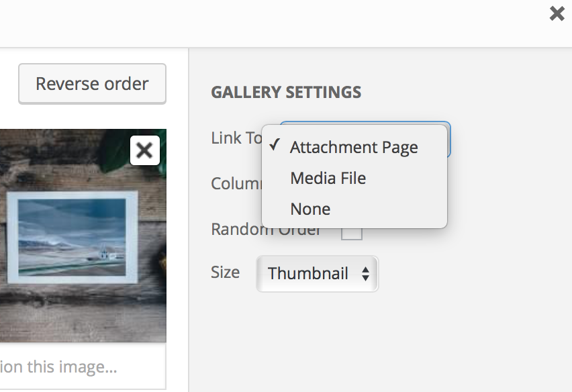
Task: Pick None in the Link To menu
Action: [310, 209]
